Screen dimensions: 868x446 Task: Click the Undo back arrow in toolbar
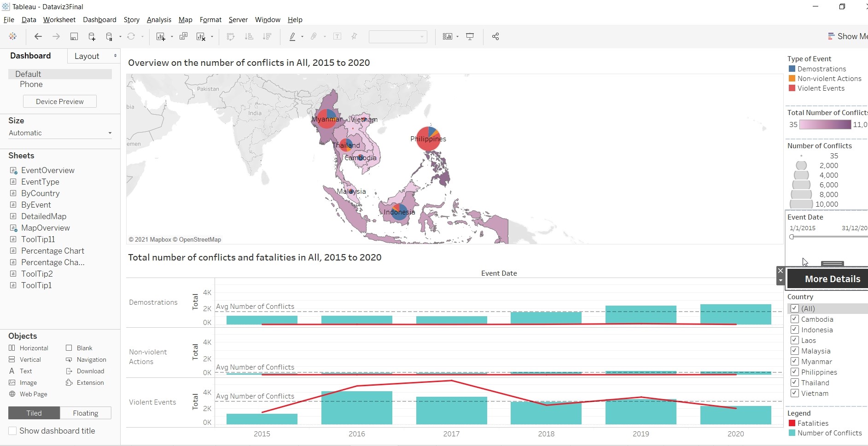(x=38, y=36)
